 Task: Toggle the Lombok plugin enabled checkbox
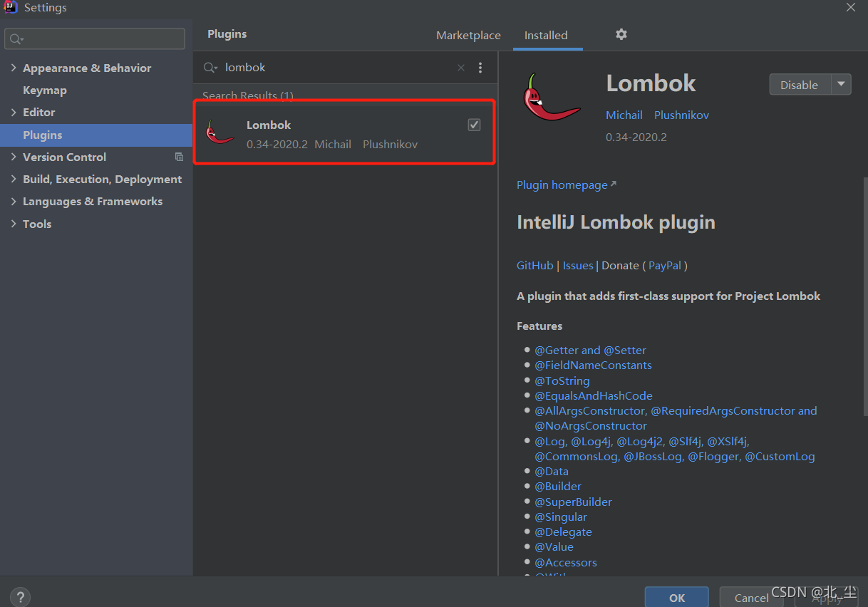(x=474, y=124)
